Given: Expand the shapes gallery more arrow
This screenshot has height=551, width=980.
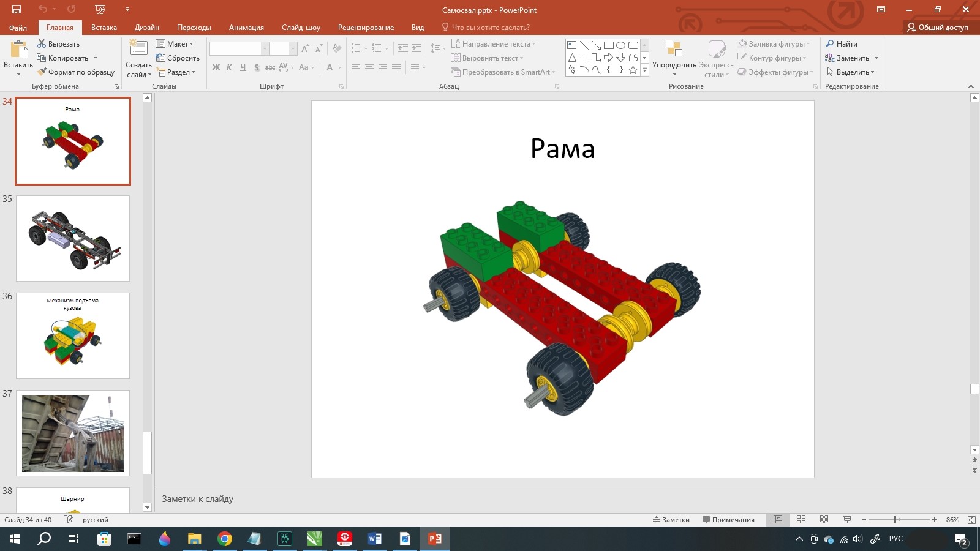Looking at the screenshot, I should pyautogui.click(x=644, y=71).
